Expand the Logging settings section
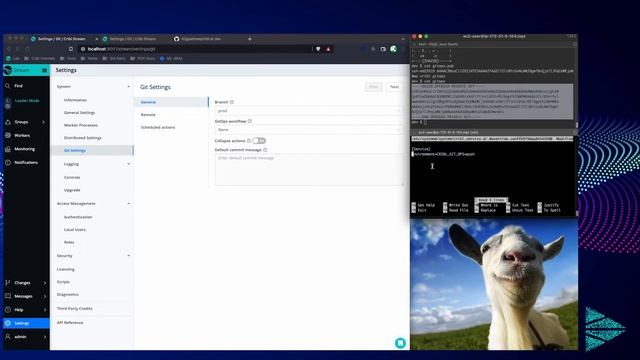 (129, 164)
